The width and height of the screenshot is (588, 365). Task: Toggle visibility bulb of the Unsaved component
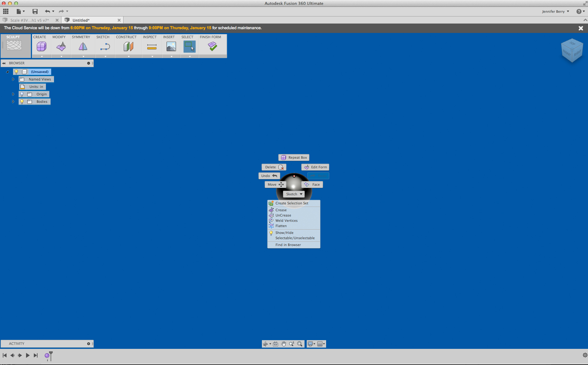coord(16,72)
